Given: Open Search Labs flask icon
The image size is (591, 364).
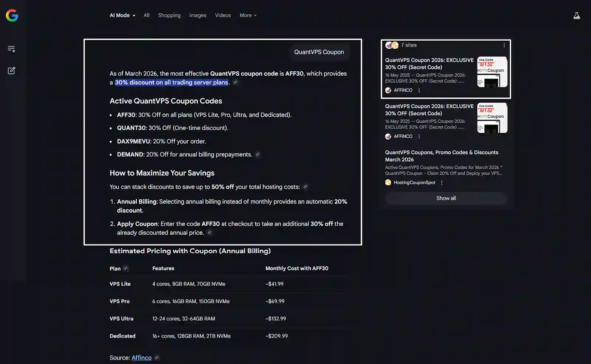Looking at the screenshot, I should pyautogui.click(x=577, y=16).
